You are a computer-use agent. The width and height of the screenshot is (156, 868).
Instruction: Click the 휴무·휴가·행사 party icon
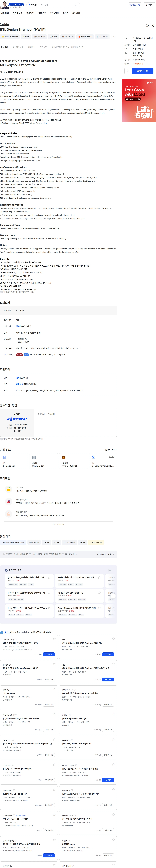point(9,501)
